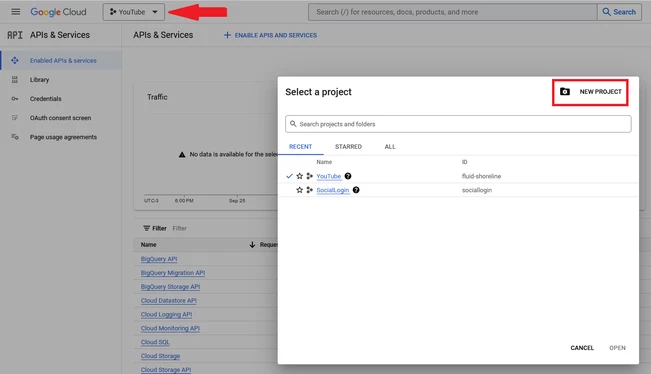The image size is (651, 374).
Task: Click help icon next to YouTube project
Action: pos(348,176)
